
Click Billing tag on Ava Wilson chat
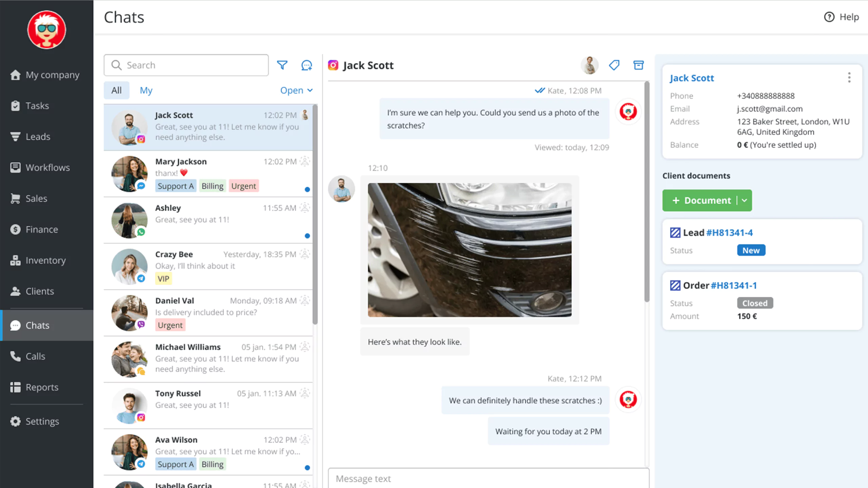pyautogui.click(x=213, y=464)
